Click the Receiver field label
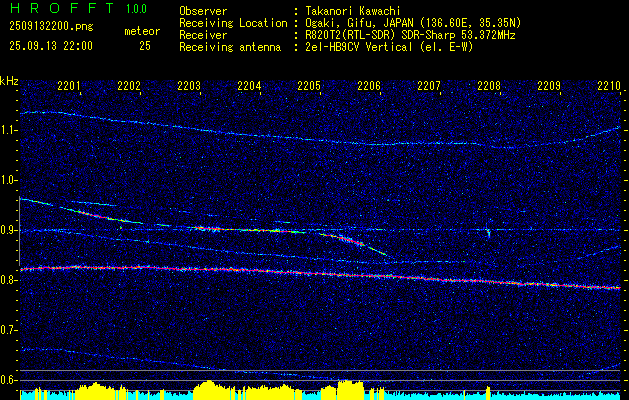This screenshot has width=629, height=400. pyautogui.click(x=203, y=35)
